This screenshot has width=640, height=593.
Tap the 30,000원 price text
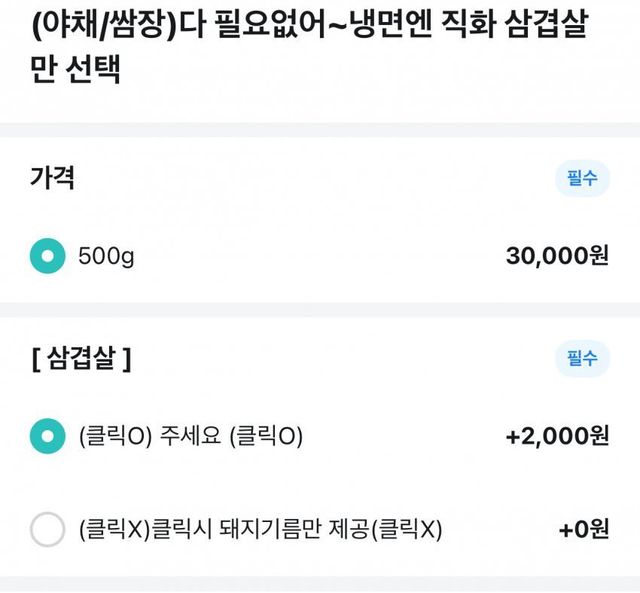click(557, 256)
